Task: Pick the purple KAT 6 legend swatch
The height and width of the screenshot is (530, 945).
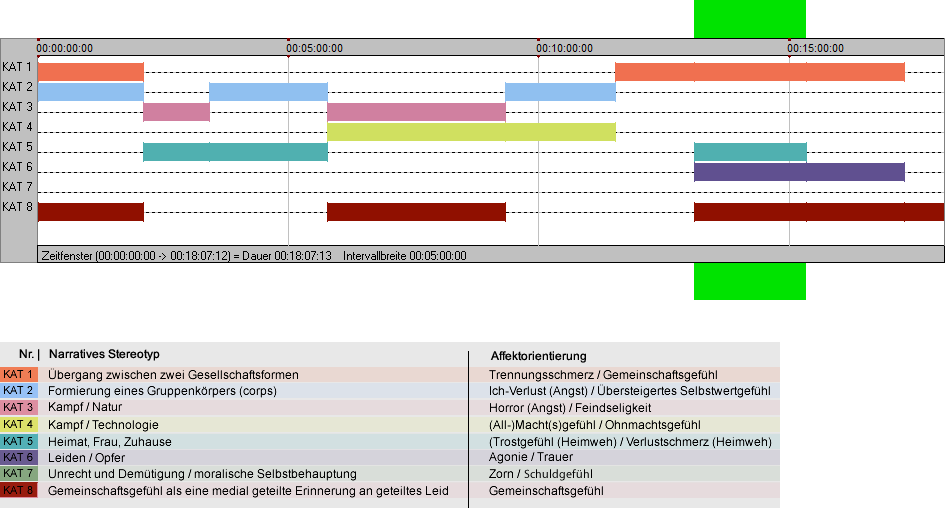Action: (x=19, y=458)
